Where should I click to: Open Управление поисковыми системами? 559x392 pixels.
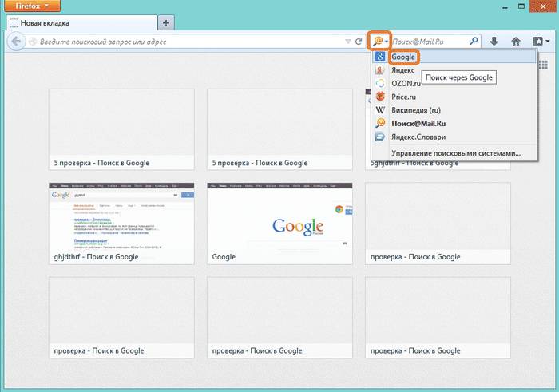tap(455, 152)
